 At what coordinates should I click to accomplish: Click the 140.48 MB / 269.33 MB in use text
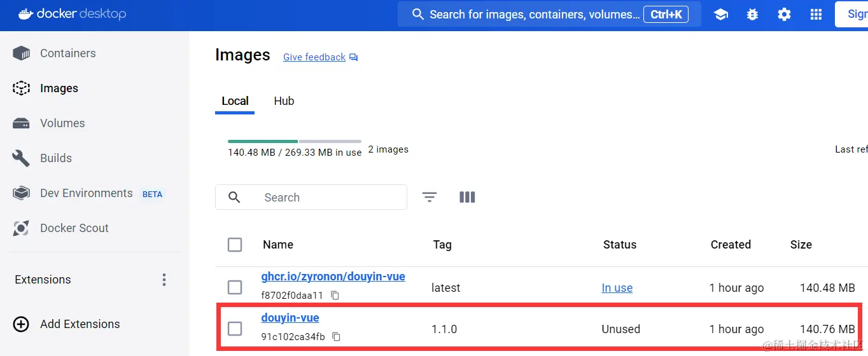pos(295,153)
